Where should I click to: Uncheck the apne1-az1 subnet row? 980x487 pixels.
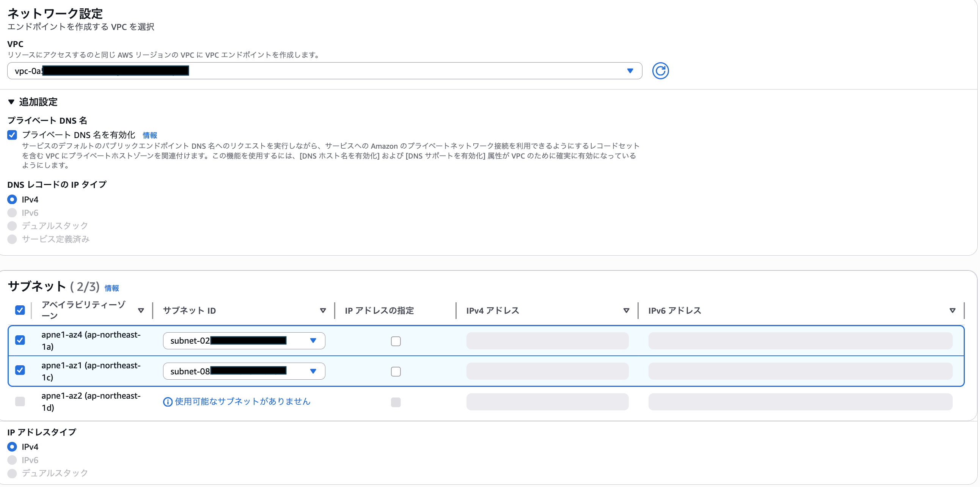(x=20, y=371)
